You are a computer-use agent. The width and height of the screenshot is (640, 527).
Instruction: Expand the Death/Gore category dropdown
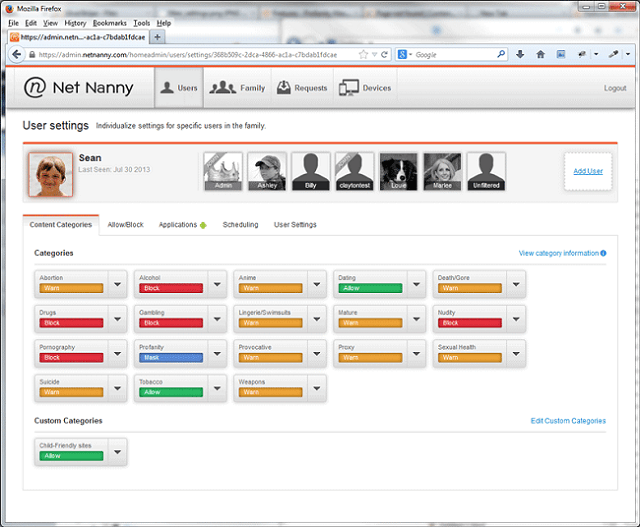(515, 284)
